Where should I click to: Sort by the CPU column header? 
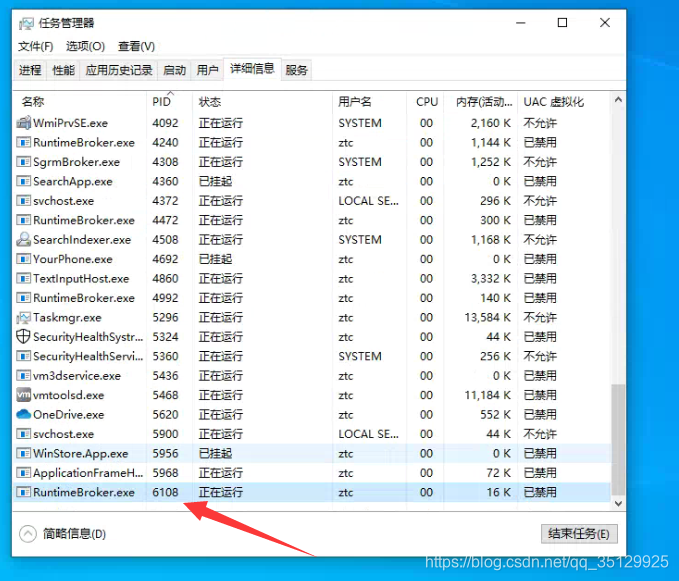425,102
